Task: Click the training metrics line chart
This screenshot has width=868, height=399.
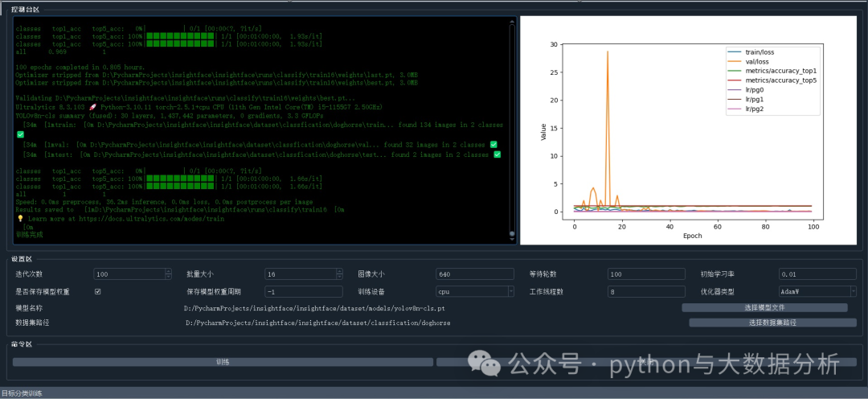Action: [688, 130]
